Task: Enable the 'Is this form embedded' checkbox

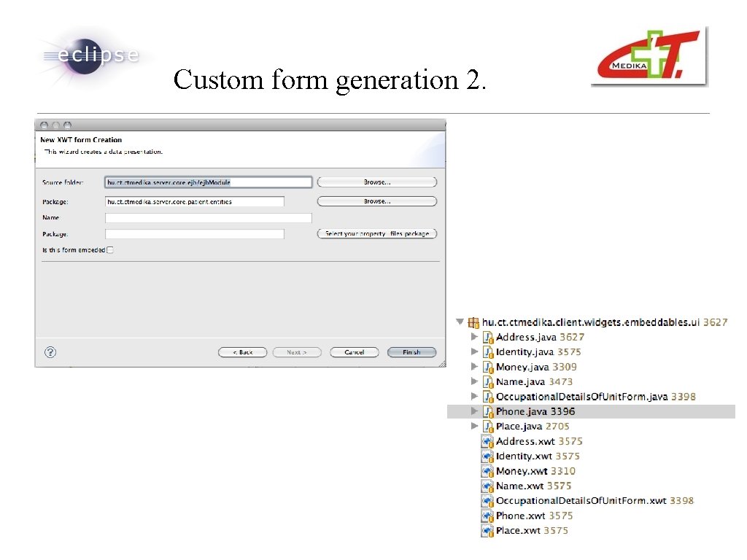Action: [110, 250]
